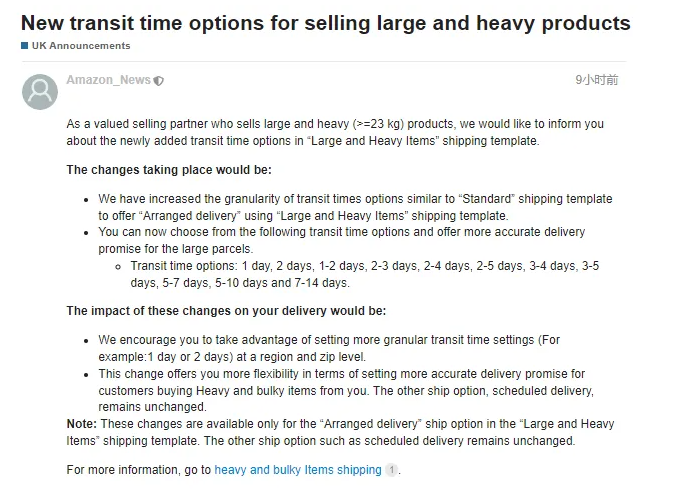Click the New transit time options post title
The image size is (694, 496).
tap(326, 23)
